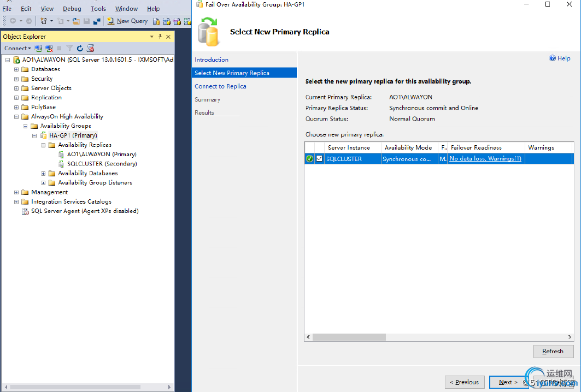Click the DMX query icon
Screen dimensions: 581x392
click(177, 21)
